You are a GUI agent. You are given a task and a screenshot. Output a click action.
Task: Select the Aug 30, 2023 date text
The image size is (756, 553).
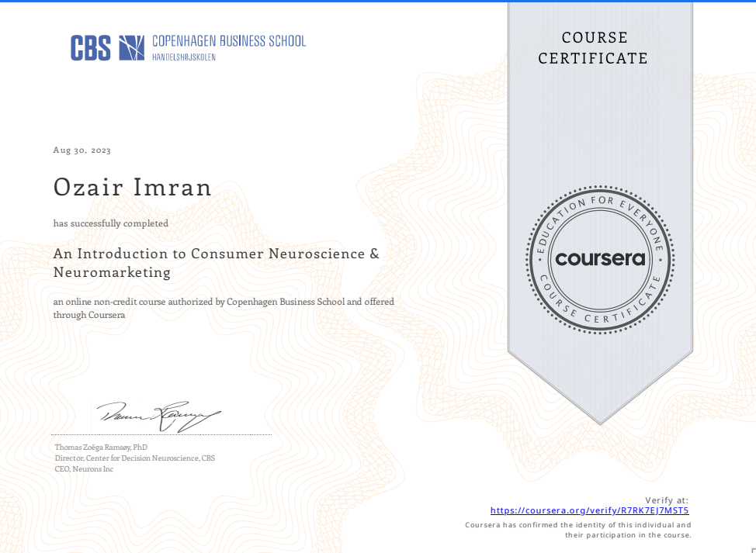point(81,150)
